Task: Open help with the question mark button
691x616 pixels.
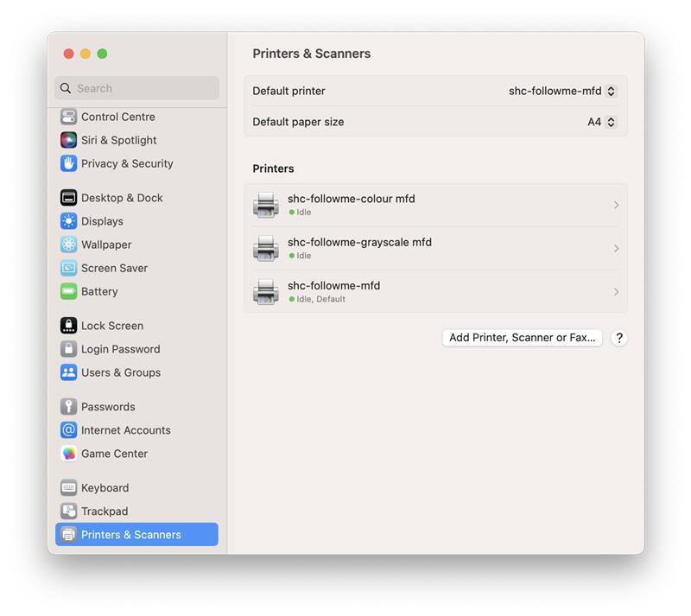Action: [618, 338]
